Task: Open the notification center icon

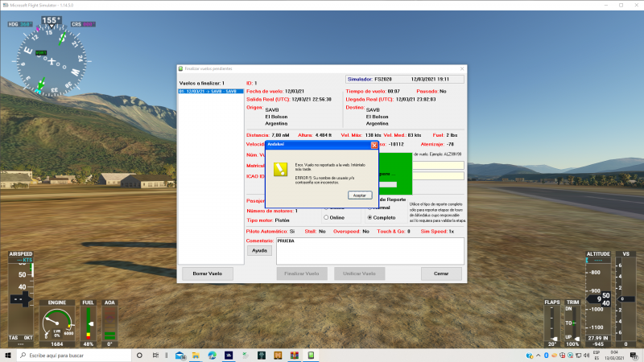Action: coord(634,356)
